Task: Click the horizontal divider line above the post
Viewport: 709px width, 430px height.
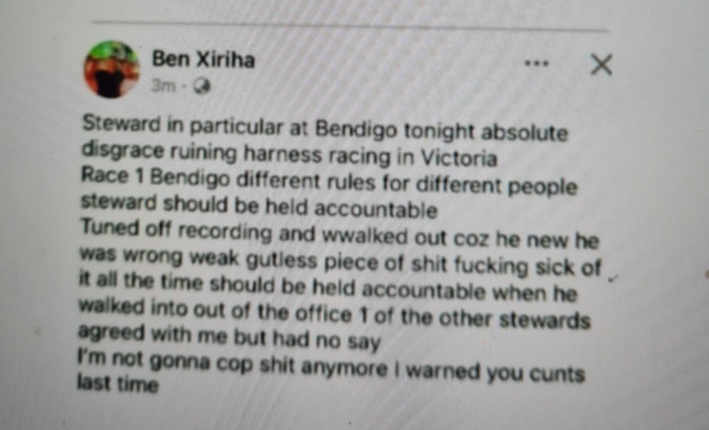Action: point(350,26)
